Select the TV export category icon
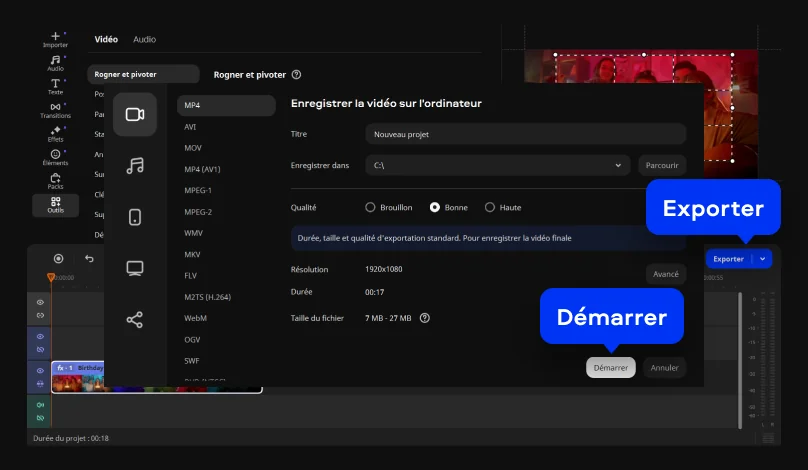The image size is (808, 470). point(135,268)
